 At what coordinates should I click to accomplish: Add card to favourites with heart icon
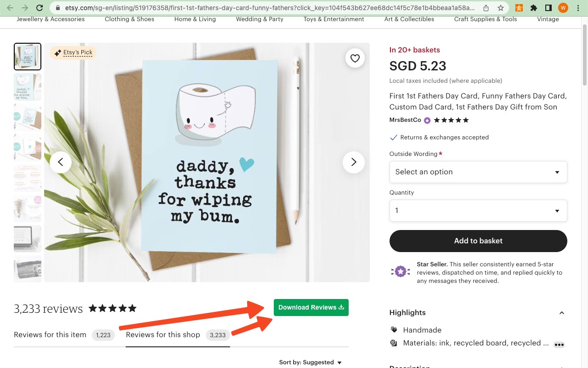[355, 58]
